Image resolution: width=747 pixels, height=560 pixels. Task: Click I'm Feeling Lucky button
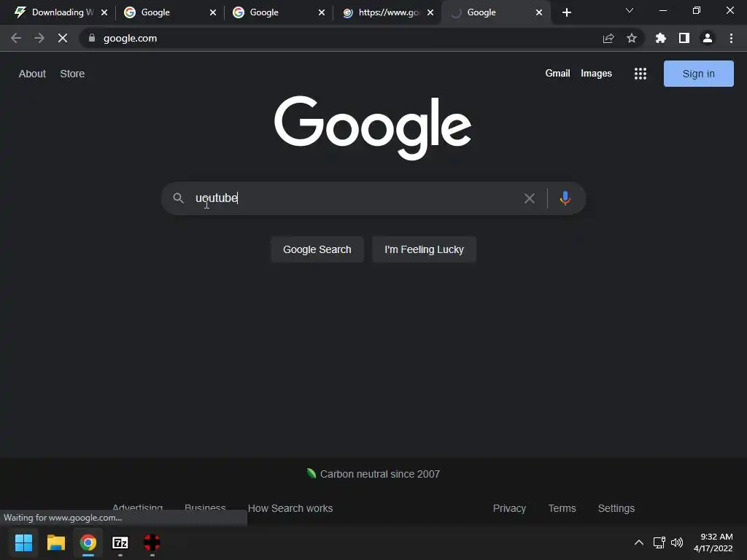[x=424, y=249]
